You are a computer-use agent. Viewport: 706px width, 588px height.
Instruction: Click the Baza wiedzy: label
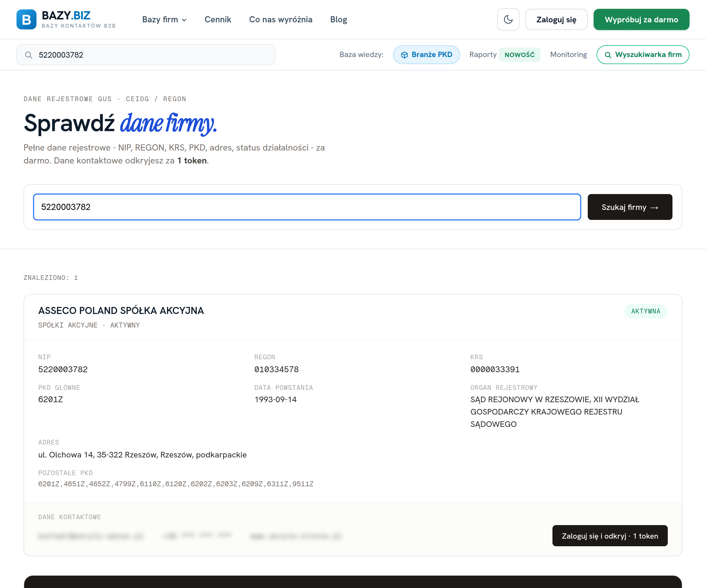pyautogui.click(x=362, y=54)
